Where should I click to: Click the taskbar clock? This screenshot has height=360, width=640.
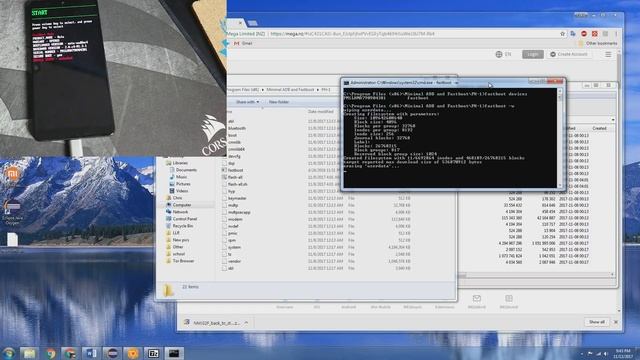point(623,353)
